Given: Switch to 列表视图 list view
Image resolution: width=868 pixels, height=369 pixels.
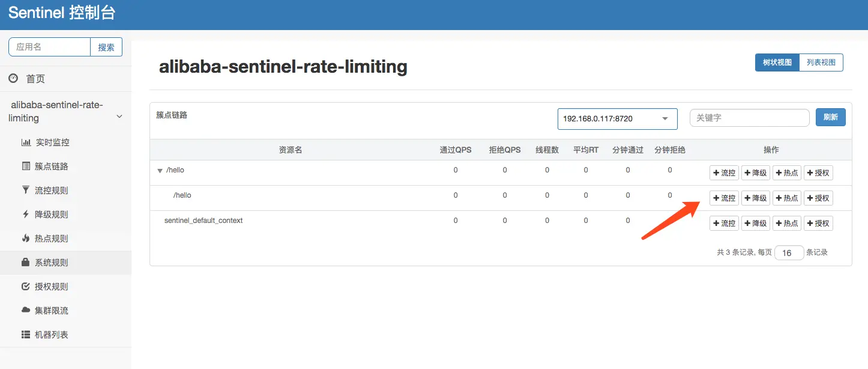Looking at the screenshot, I should click(821, 62).
